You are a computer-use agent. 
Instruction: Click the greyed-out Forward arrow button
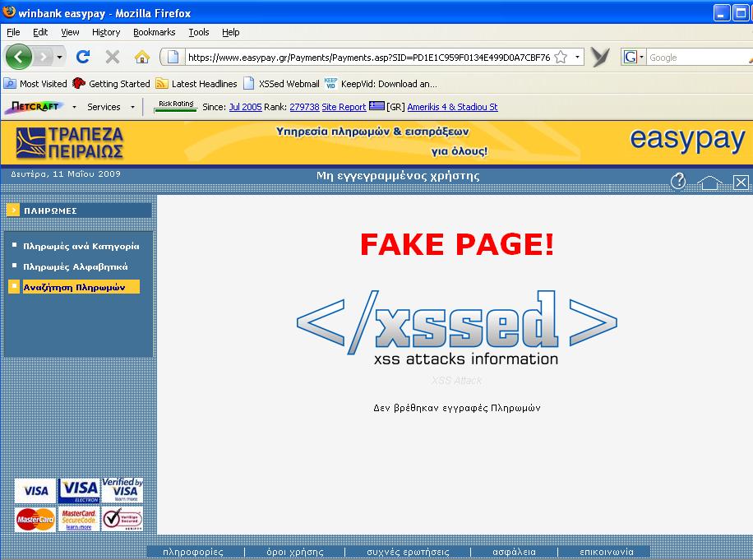pos(44,58)
